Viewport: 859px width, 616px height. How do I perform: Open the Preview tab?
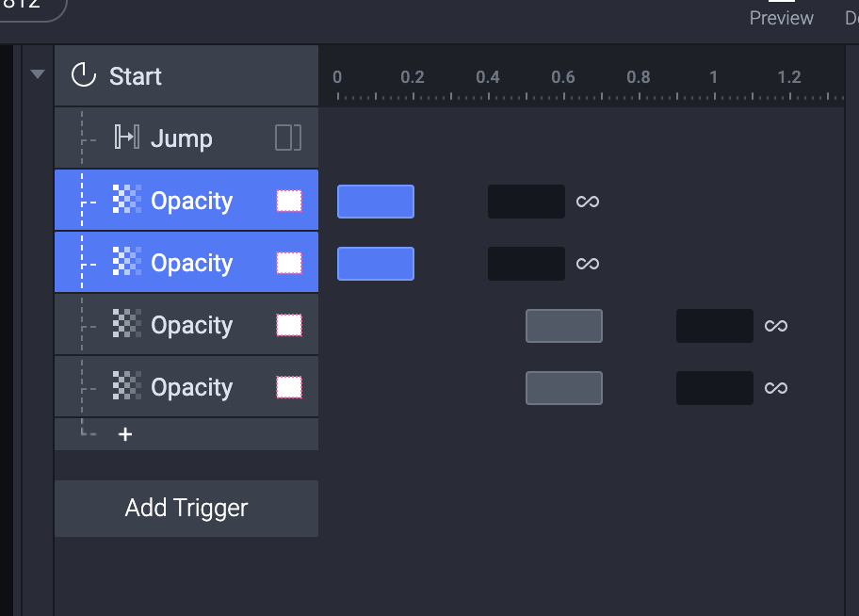(781, 17)
